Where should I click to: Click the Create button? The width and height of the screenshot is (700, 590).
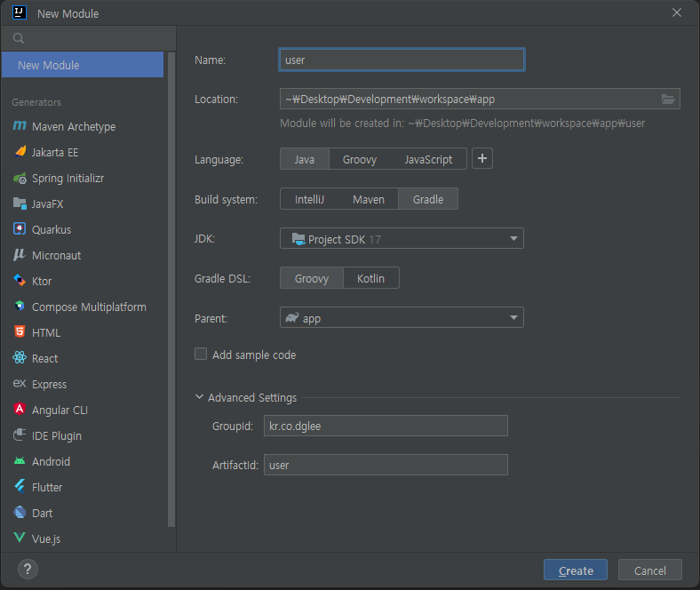point(576,570)
